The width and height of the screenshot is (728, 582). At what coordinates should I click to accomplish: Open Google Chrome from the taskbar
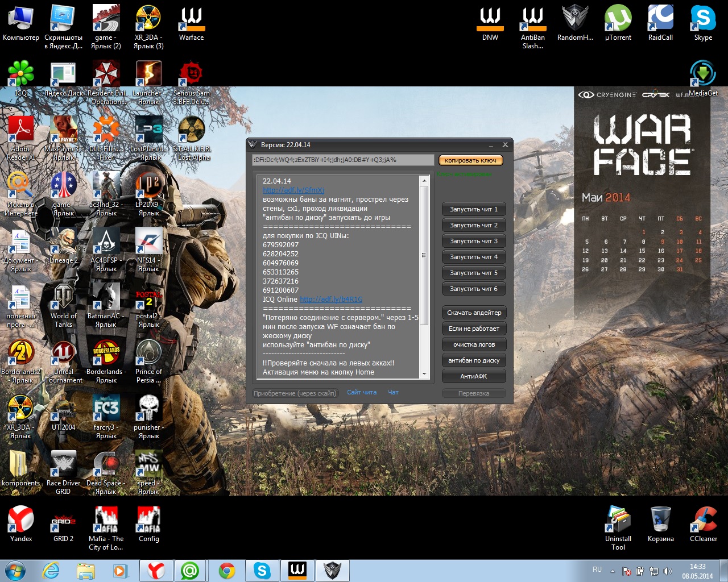click(227, 571)
